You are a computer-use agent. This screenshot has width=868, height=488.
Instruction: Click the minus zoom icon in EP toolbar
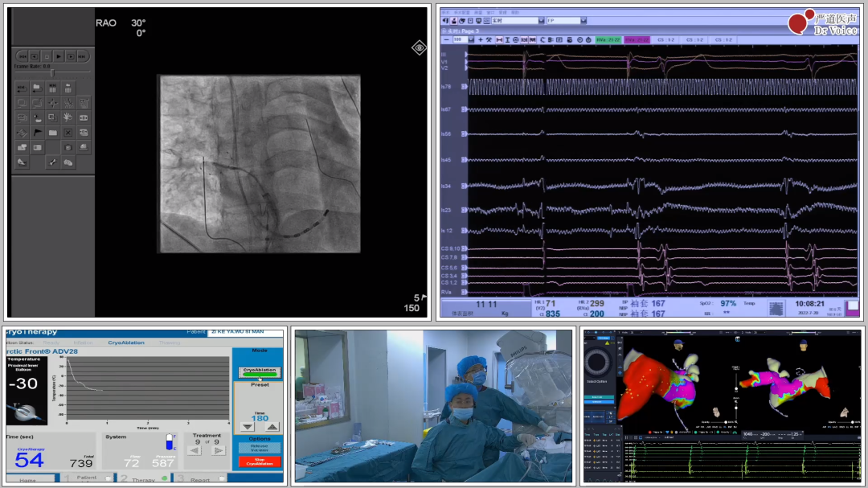[x=447, y=39]
